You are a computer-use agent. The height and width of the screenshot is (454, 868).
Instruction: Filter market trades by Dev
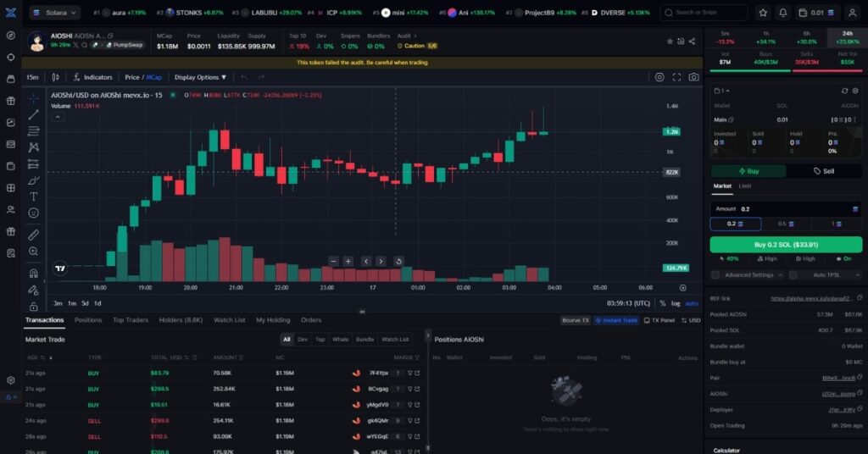click(x=303, y=340)
